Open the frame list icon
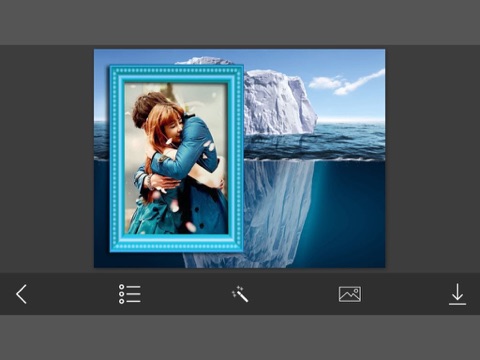 tap(130, 294)
